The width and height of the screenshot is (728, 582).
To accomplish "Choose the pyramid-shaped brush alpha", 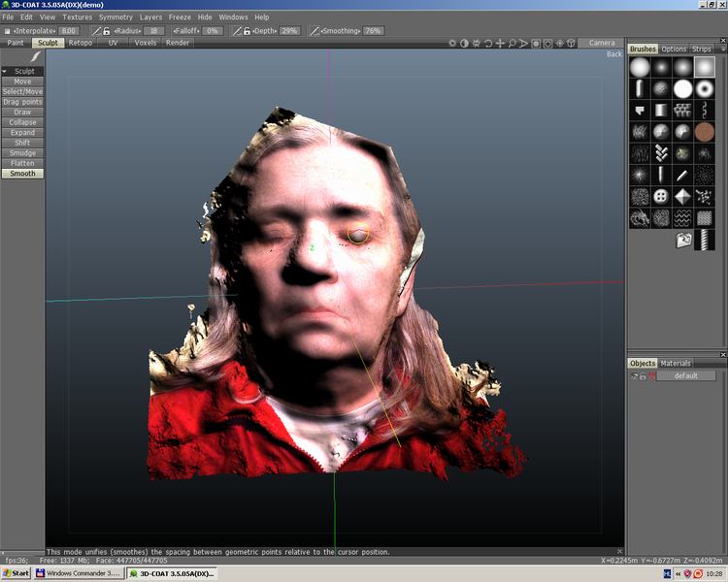I will tap(683, 196).
